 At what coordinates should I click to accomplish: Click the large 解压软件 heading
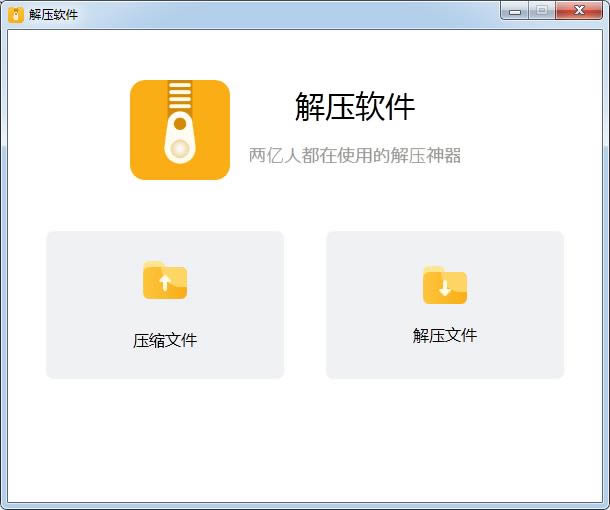[355, 106]
